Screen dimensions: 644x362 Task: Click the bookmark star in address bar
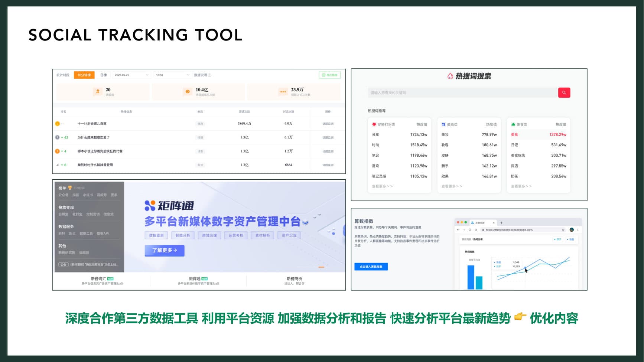(x=563, y=230)
